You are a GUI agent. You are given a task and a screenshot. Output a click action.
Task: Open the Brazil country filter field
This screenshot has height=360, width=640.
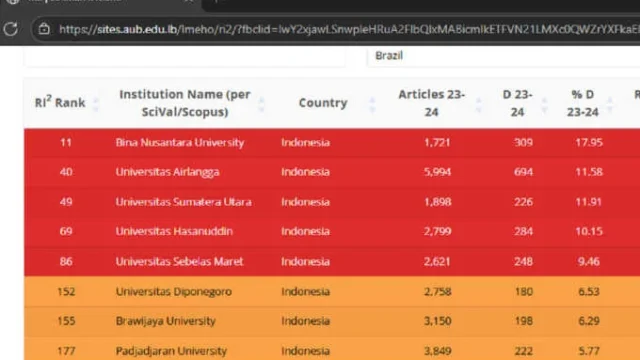(x=503, y=56)
